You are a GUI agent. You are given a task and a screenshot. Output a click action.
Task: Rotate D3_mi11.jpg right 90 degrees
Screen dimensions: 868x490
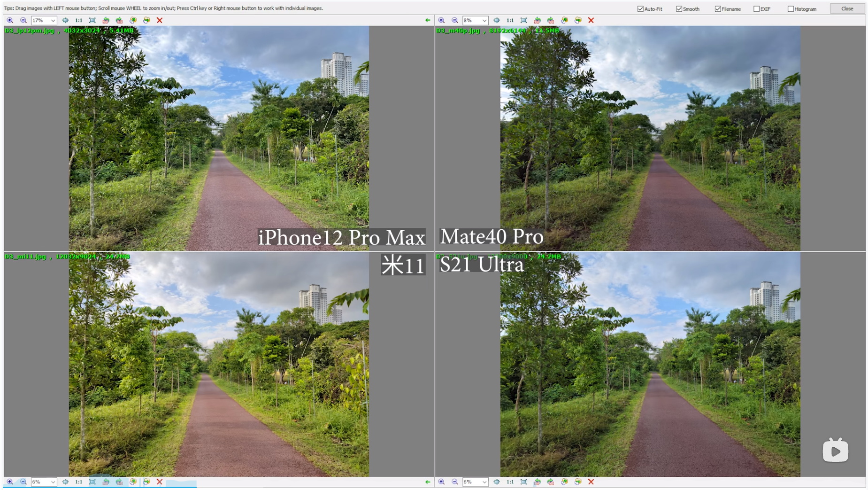click(119, 482)
